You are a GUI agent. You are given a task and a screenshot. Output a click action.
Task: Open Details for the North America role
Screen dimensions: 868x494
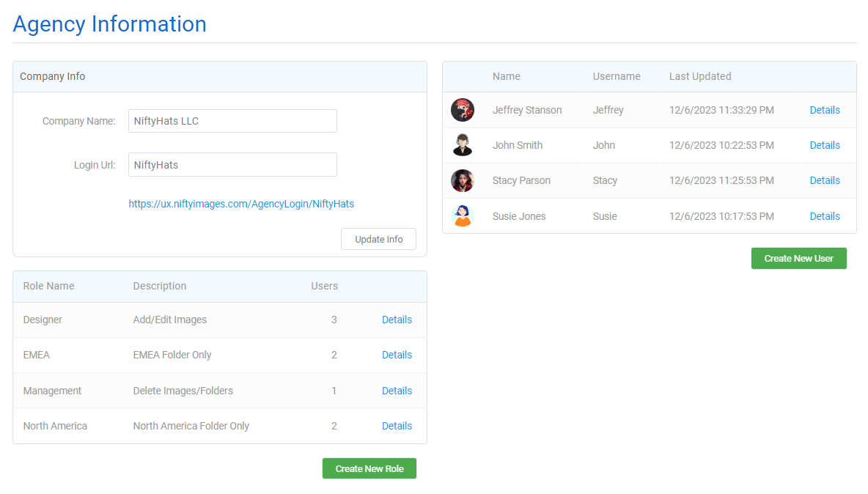[397, 426]
